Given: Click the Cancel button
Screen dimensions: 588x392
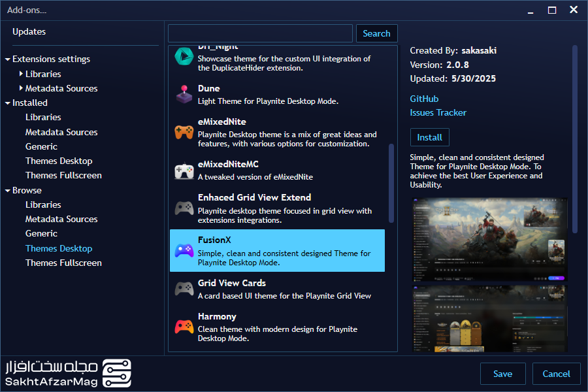Looking at the screenshot, I should 556,374.
